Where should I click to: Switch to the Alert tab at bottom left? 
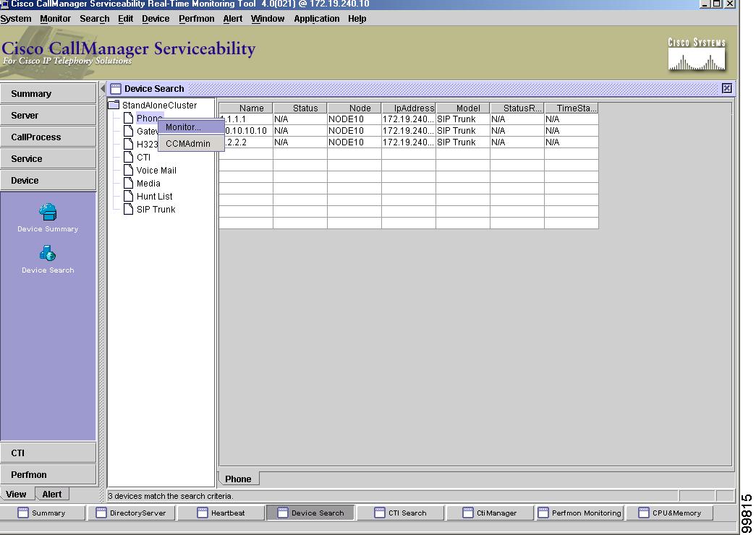51,494
